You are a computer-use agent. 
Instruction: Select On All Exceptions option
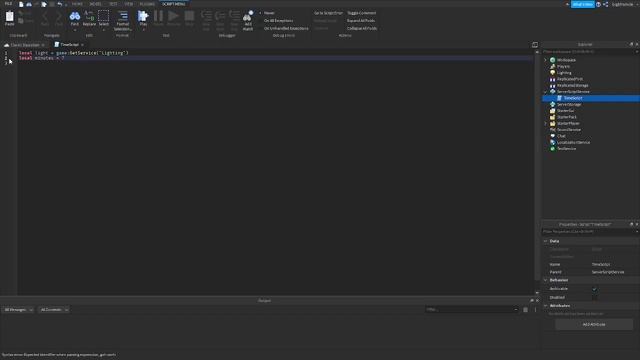tap(278, 21)
